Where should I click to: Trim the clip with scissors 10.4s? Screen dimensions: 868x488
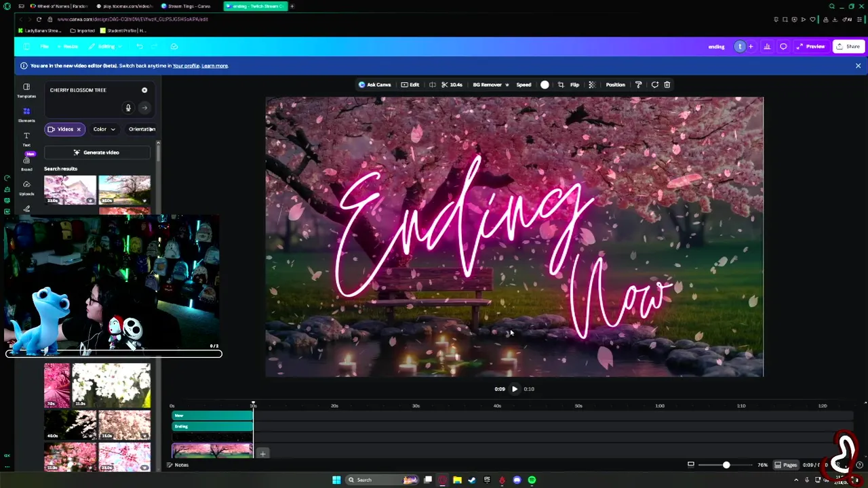tap(452, 85)
